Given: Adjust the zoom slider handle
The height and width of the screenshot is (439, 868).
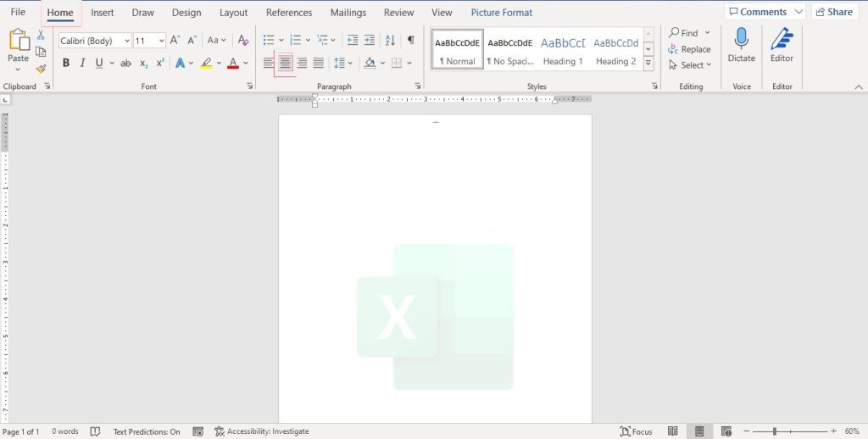Looking at the screenshot, I should pyautogui.click(x=775, y=431).
